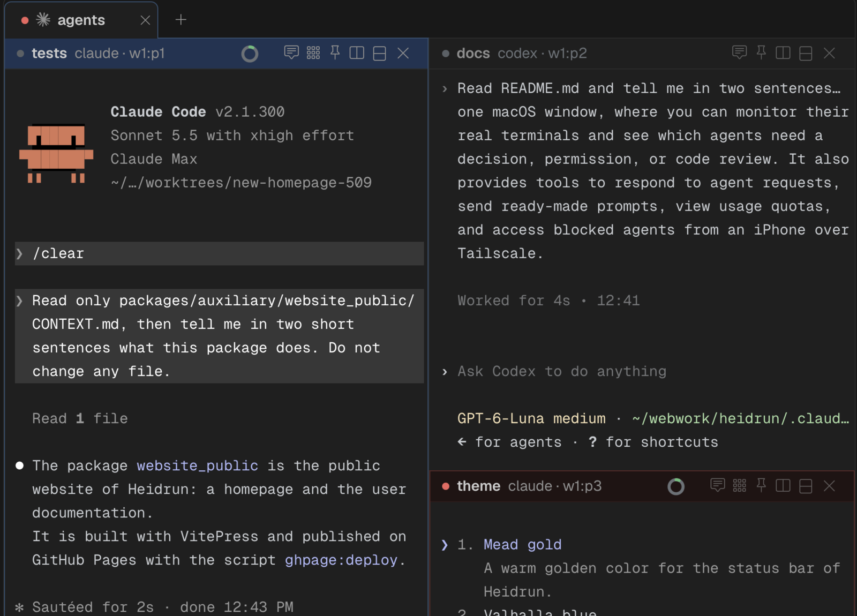
Task: Click the grid icon in tests pane header
Action: click(x=313, y=52)
